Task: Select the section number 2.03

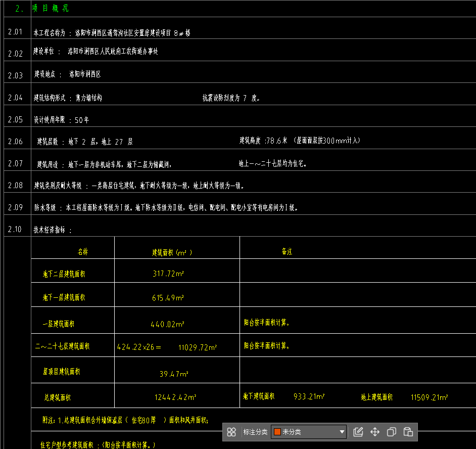Action: click(15, 75)
